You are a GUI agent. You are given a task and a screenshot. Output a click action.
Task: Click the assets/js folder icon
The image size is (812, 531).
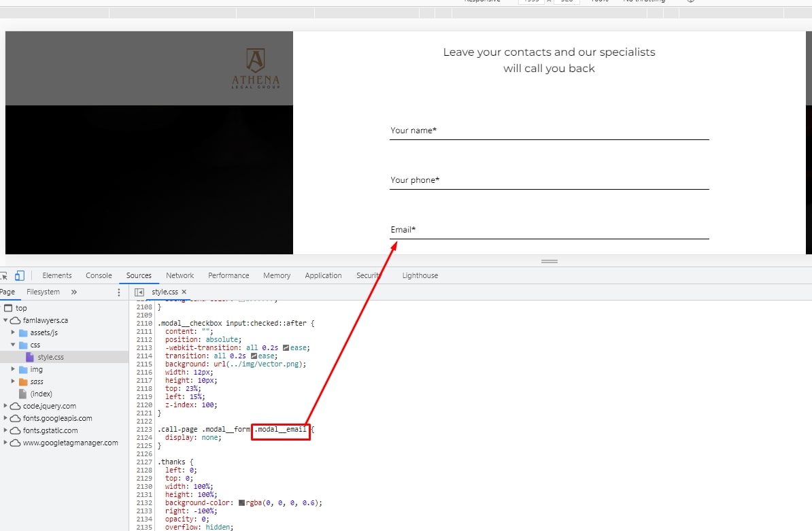click(x=23, y=332)
